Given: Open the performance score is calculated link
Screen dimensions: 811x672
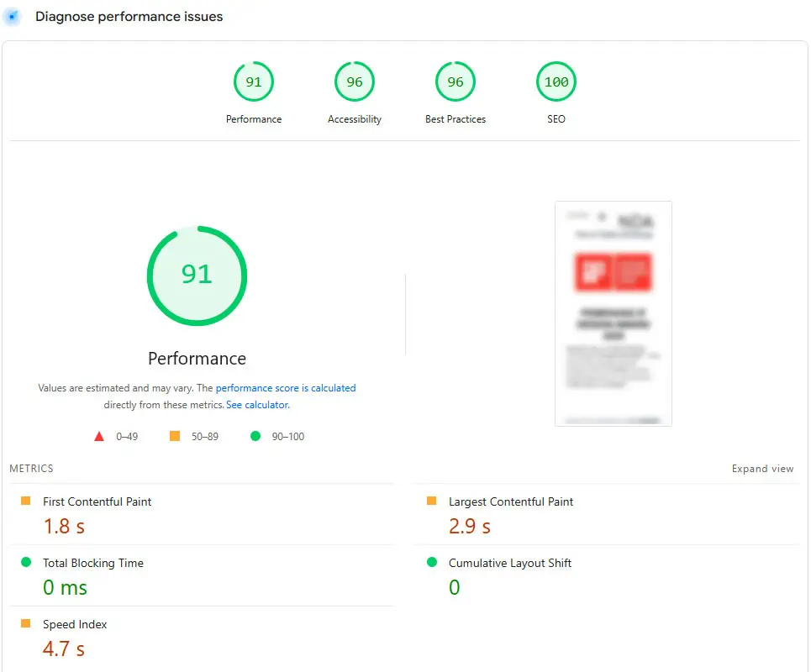Looking at the screenshot, I should 286,387.
